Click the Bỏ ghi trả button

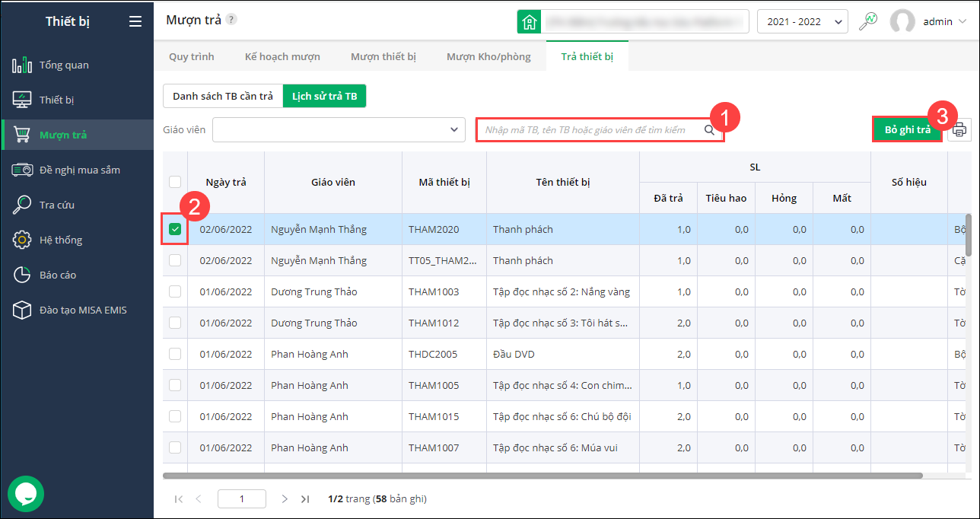coord(907,129)
